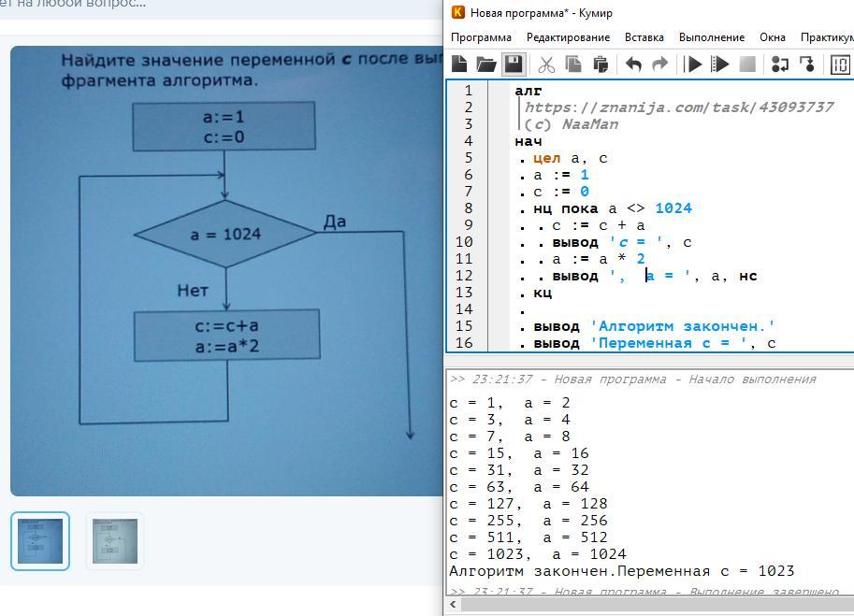Image resolution: width=854 pixels, height=616 pixels.
Task: Open the Окна menu
Action: tap(773, 37)
